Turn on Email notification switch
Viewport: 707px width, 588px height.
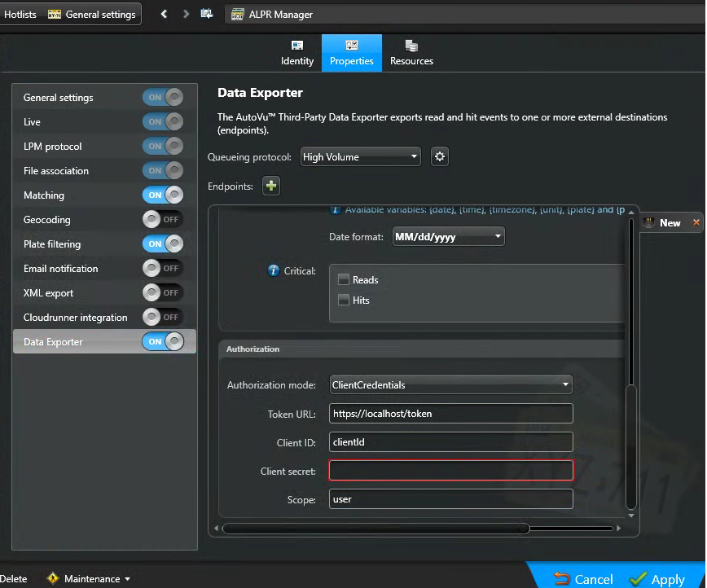(x=162, y=269)
